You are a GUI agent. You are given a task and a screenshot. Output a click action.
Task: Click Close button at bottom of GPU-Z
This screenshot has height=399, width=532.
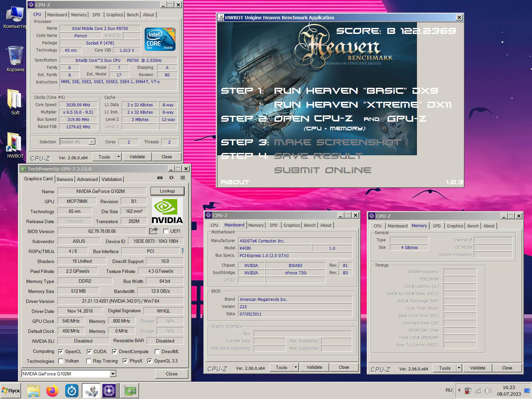pyautogui.click(x=172, y=374)
